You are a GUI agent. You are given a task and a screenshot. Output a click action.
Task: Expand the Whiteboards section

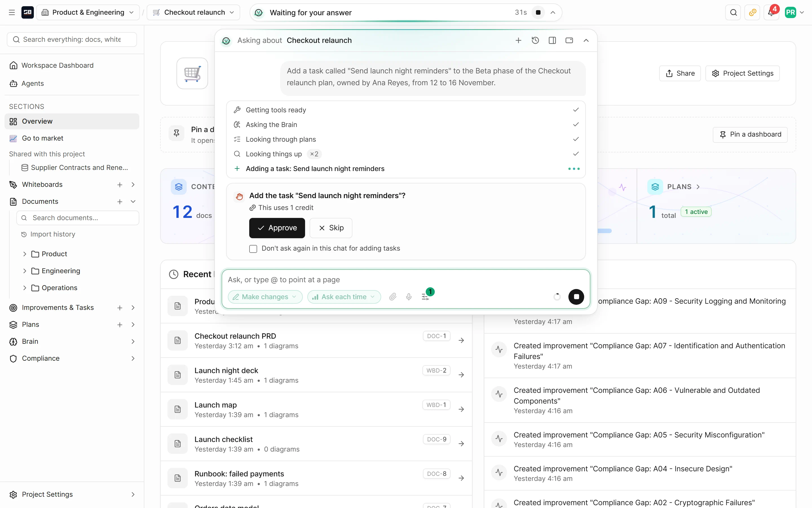[x=133, y=185]
